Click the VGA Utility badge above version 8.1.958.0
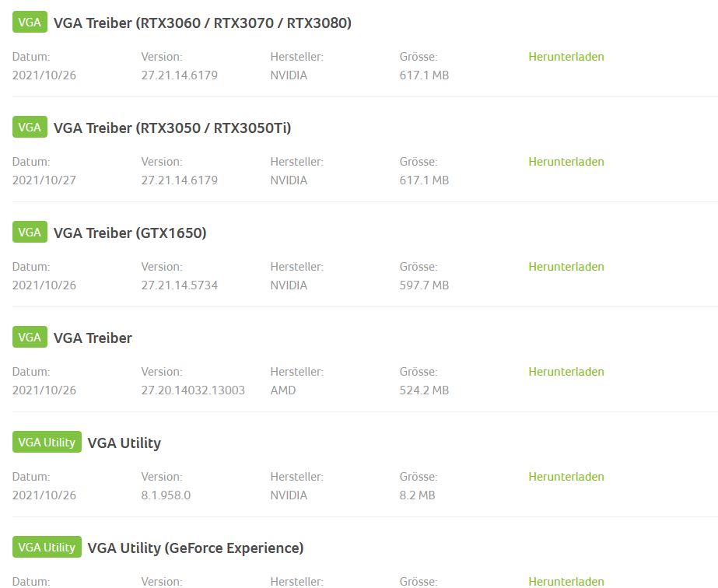Viewport: 718px width, 588px height. 47,443
